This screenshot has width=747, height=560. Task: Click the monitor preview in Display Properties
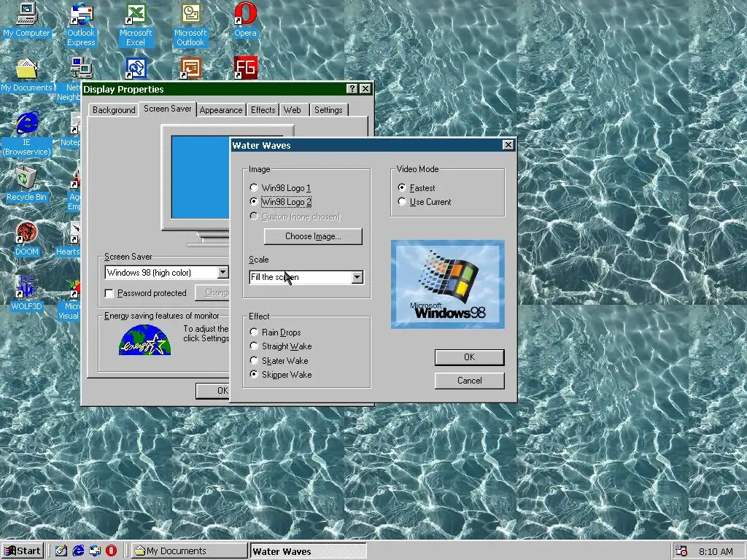200,177
